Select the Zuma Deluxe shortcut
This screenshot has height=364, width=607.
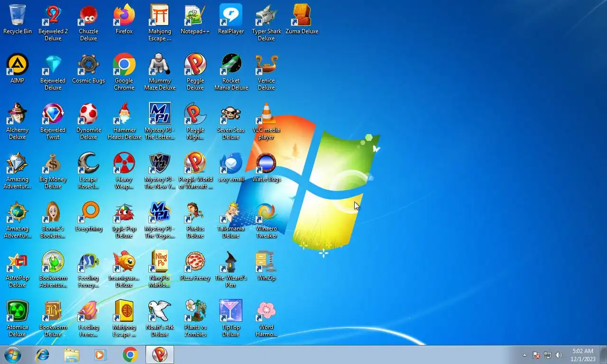click(302, 19)
